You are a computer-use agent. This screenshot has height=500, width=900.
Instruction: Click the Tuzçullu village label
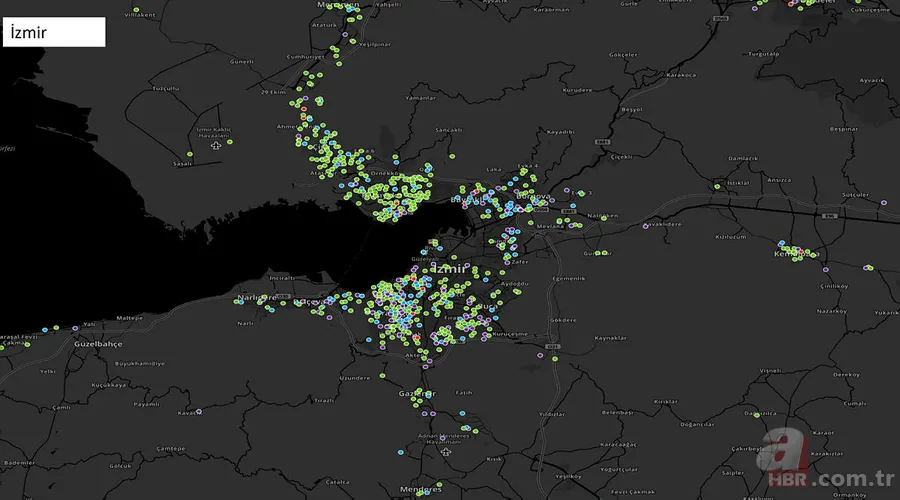[166, 88]
